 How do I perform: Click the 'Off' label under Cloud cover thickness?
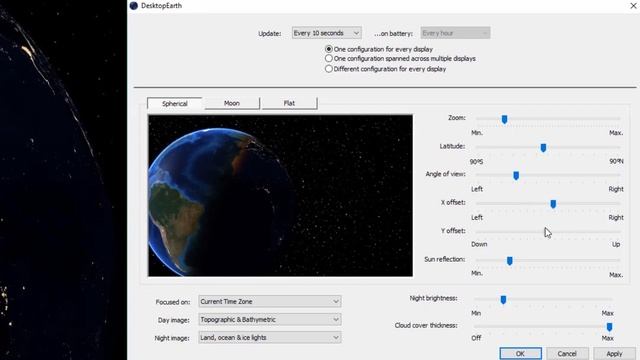point(476,338)
